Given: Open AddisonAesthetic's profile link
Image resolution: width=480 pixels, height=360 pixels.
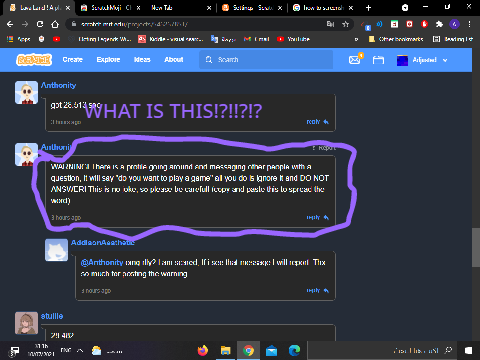Looking at the screenshot, I should coord(103,243).
